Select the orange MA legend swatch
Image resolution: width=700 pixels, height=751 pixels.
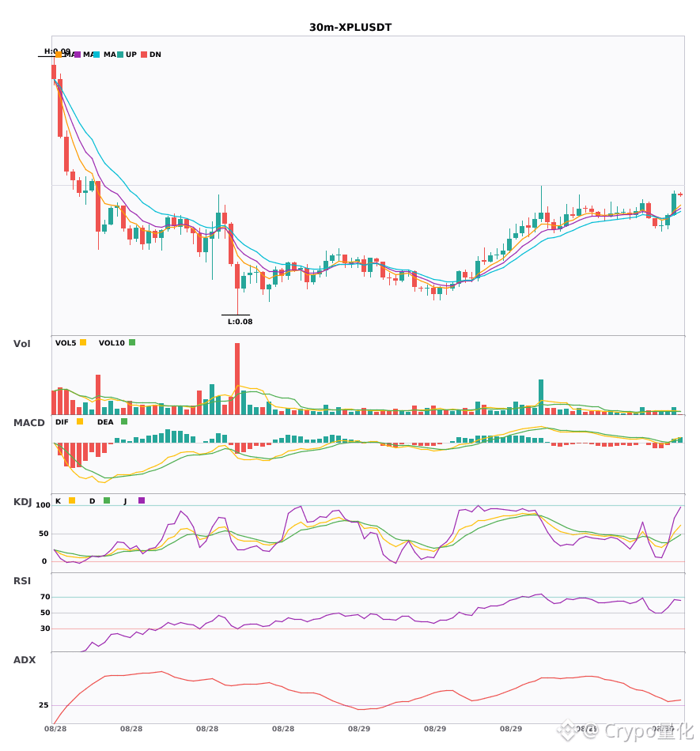pyautogui.click(x=59, y=55)
